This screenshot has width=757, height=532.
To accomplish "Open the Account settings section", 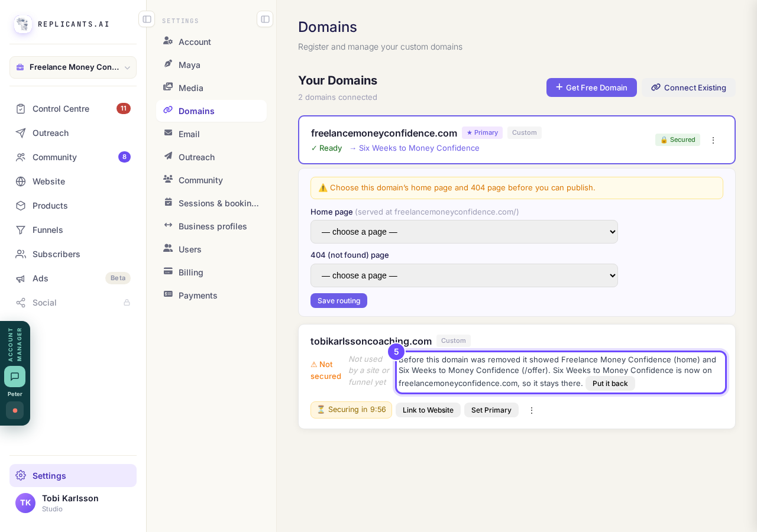I will tap(212, 41).
